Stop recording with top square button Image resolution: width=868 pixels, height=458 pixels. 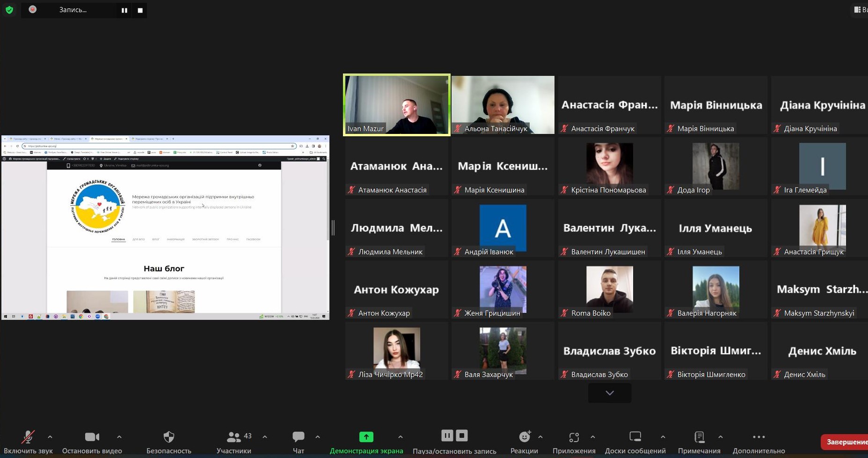point(140,10)
